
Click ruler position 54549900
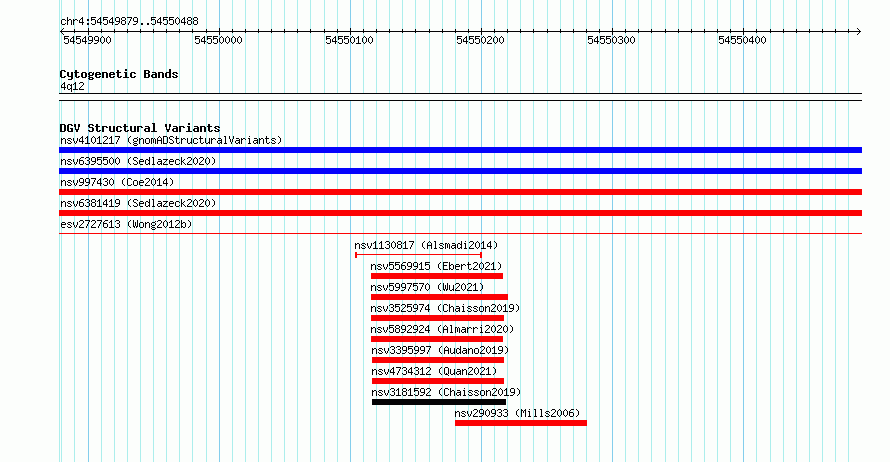pyautogui.click(x=87, y=40)
